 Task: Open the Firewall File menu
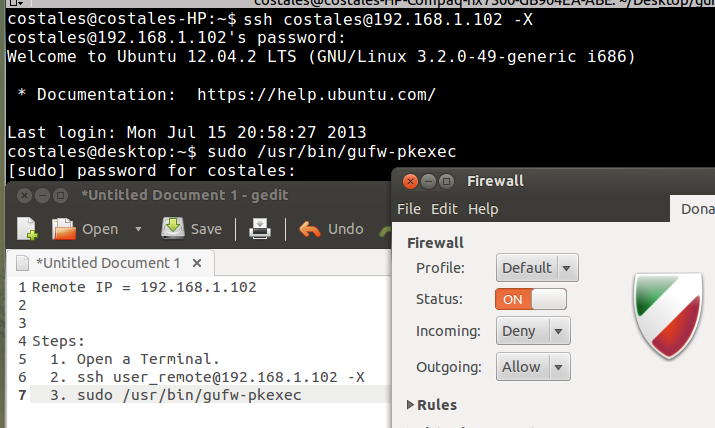coord(409,209)
